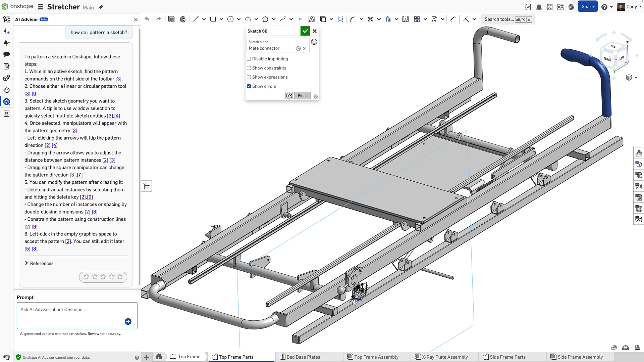This screenshot has width=644, height=362.
Task: Accept Sketch 60 with green checkmark
Action: click(305, 31)
